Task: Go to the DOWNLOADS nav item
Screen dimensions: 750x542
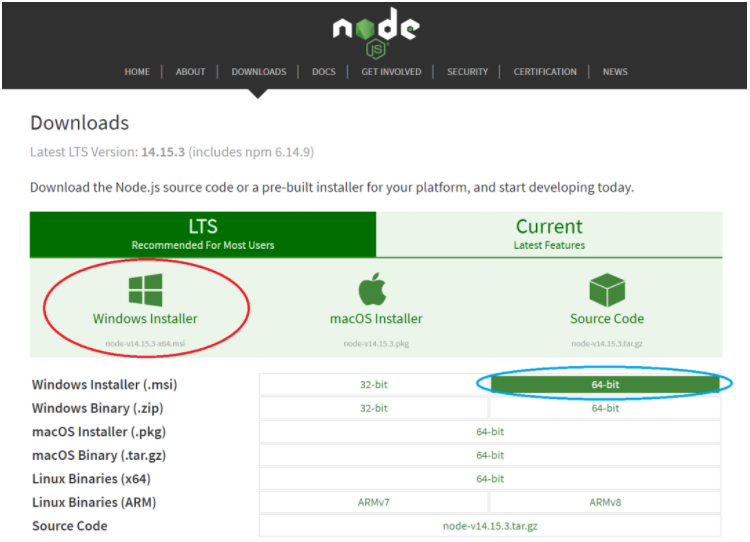Action: tap(259, 72)
